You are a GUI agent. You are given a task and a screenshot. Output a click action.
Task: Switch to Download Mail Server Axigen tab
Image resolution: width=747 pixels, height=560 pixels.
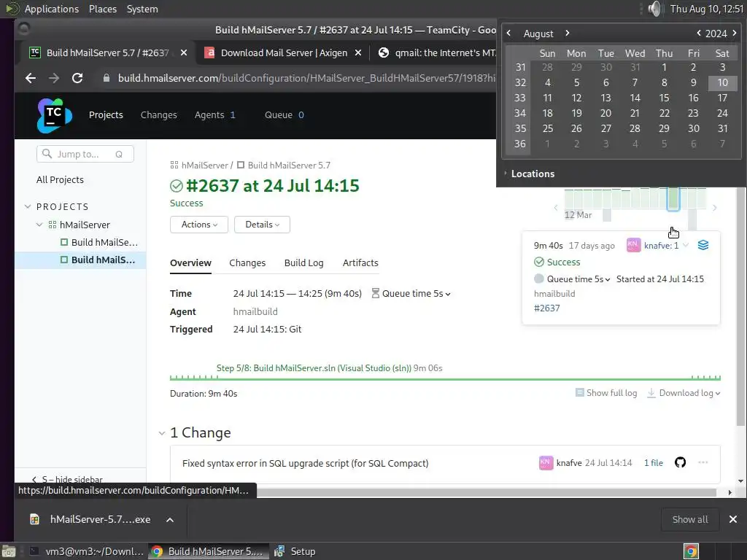[284, 52]
